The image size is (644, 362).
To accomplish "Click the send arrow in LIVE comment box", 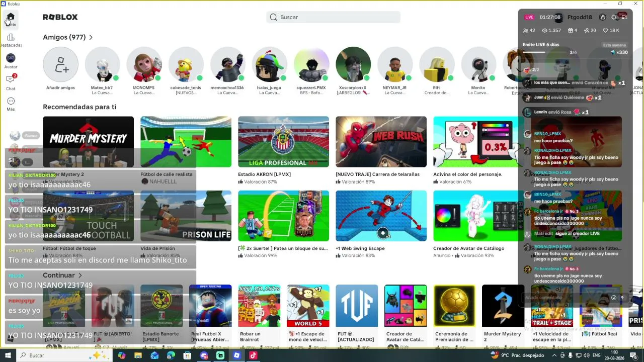I will 622,298.
